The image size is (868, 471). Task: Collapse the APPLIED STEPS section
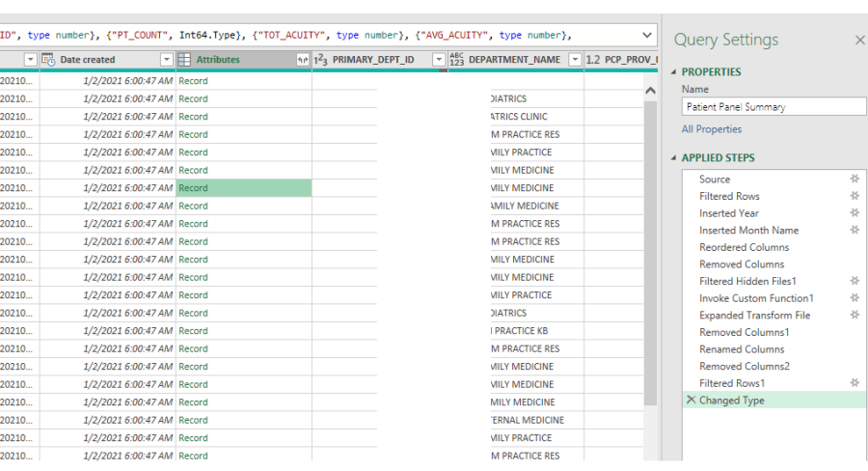coord(674,158)
